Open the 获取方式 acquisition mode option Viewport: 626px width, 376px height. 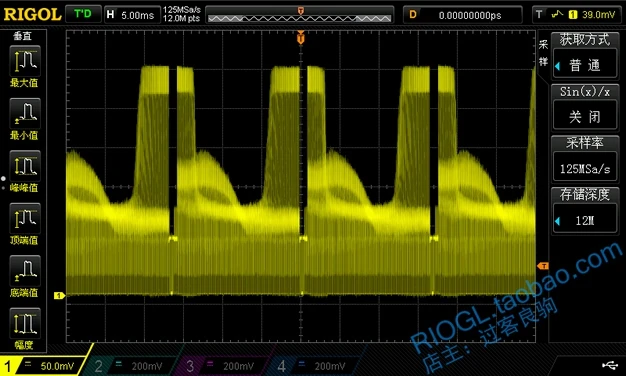pyautogui.click(x=584, y=55)
